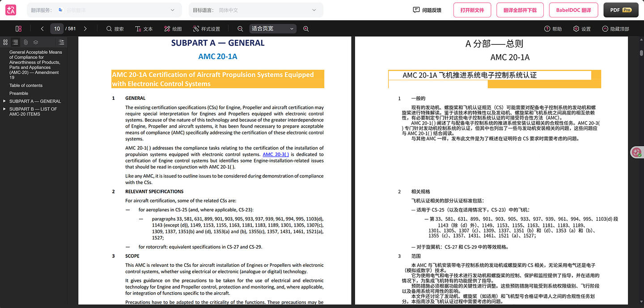644x308 pixels.
Task: Open the 搜索 search tool
Action: point(115,29)
